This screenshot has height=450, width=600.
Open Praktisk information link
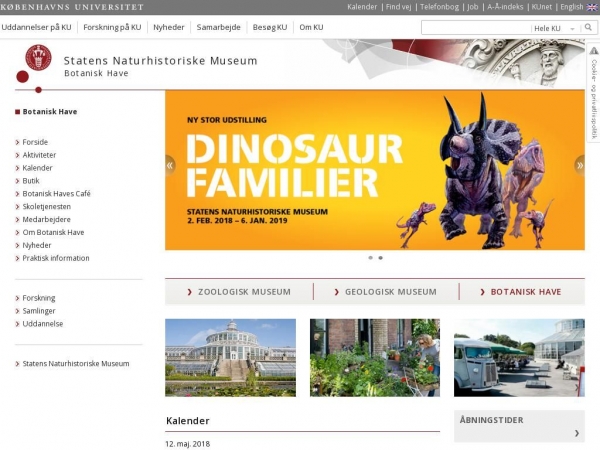coord(56,258)
